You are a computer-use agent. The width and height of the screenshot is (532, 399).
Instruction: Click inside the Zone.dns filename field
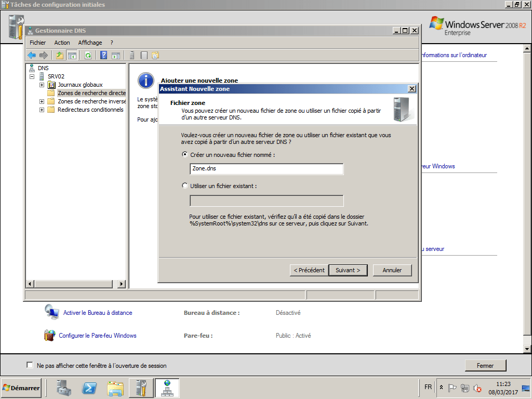coord(266,169)
